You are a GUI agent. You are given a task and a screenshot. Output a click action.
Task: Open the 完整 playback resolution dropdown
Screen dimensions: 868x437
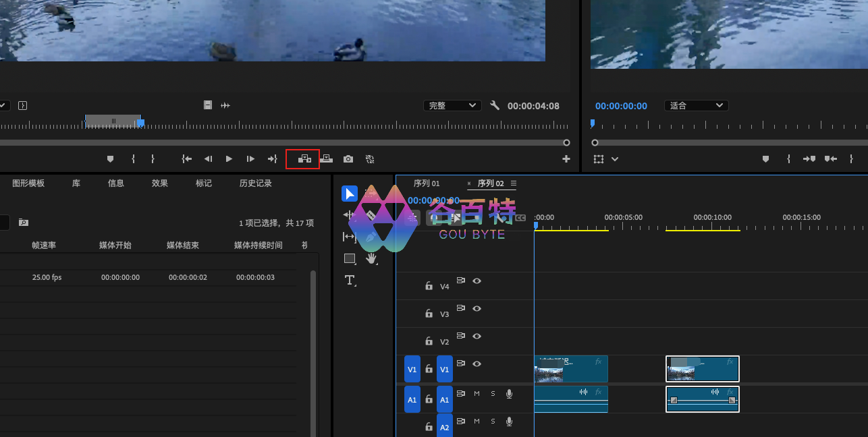[x=452, y=106]
